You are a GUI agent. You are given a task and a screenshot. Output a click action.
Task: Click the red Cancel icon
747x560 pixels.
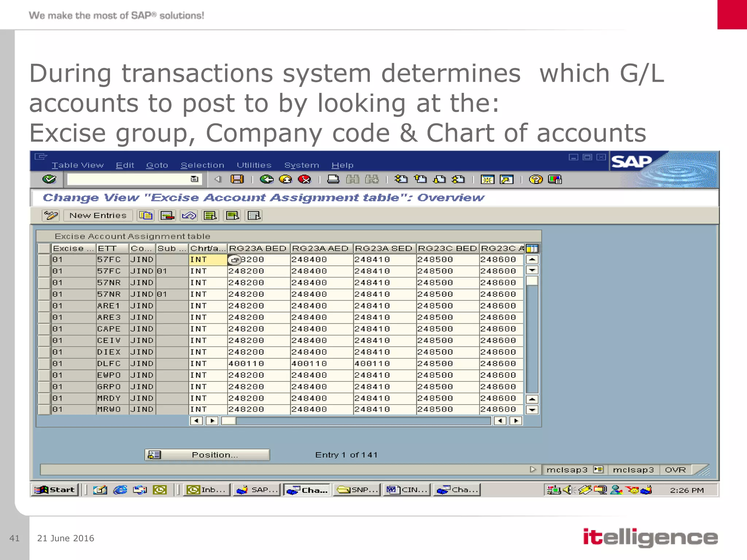pos(305,179)
